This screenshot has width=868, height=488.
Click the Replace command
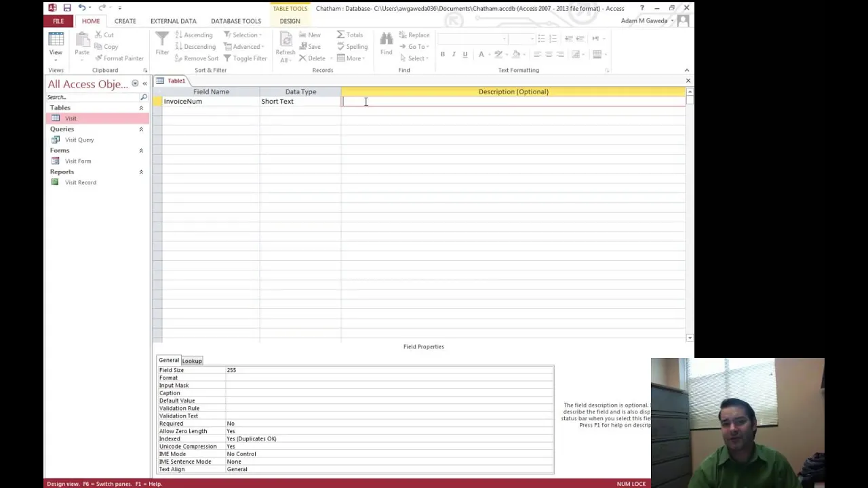click(414, 35)
